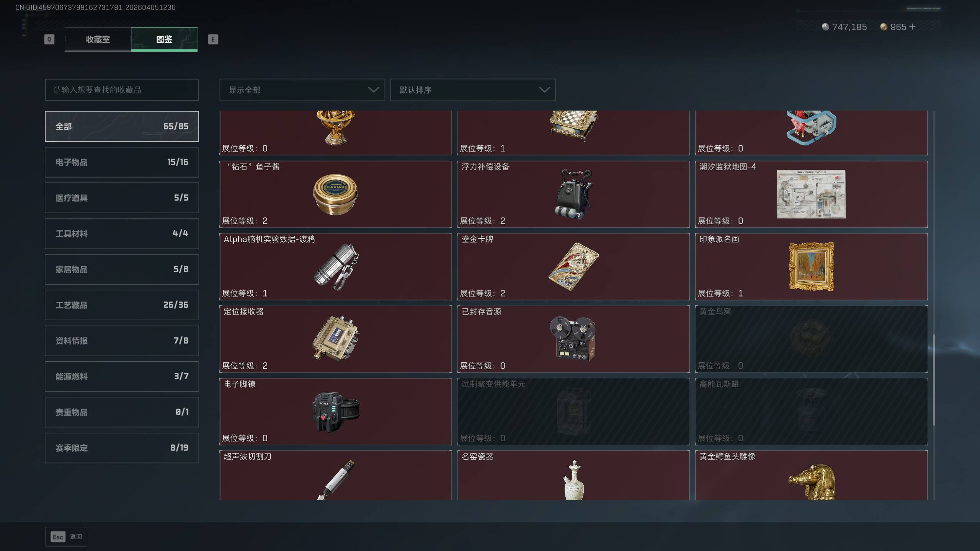Click the Esc 返回 back button
Screen dimensions: 980x551
tap(66, 537)
